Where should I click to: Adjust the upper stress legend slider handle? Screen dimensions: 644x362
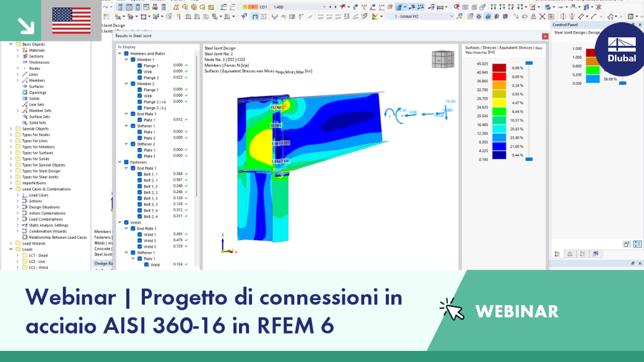pyautogui.click(x=529, y=63)
